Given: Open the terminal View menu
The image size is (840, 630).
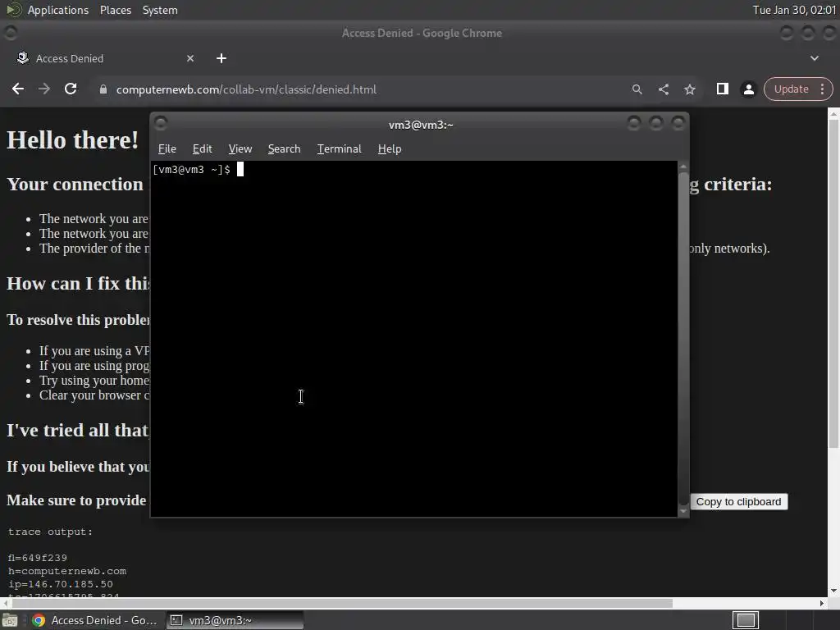Looking at the screenshot, I should [x=240, y=149].
